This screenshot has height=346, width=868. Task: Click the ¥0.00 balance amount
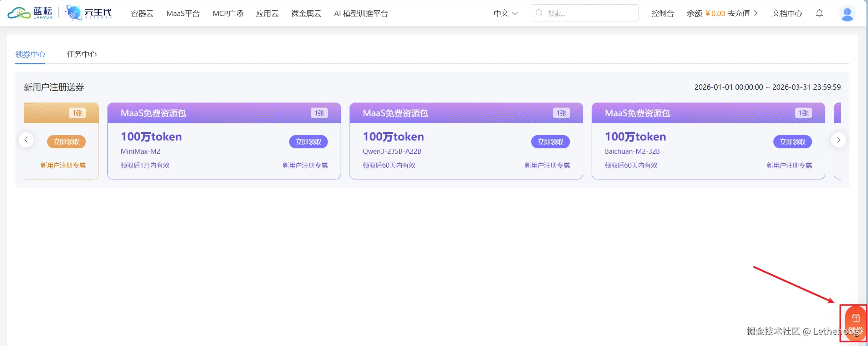click(715, 14)
